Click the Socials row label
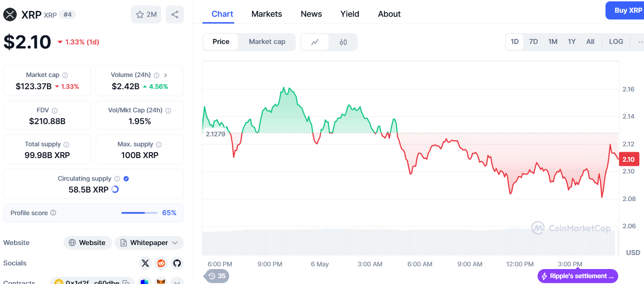Viewport: 644px width, 284px height. click(x=15, y=263)
